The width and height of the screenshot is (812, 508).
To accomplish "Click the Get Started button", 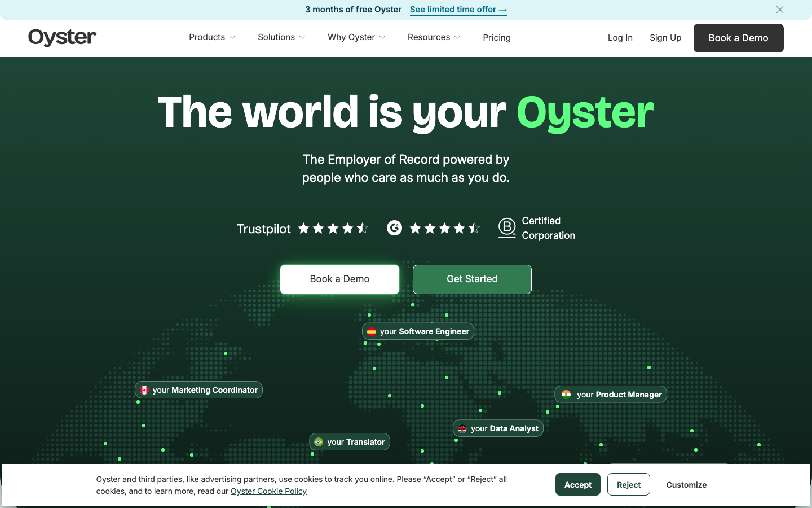I will pos(472,279).
